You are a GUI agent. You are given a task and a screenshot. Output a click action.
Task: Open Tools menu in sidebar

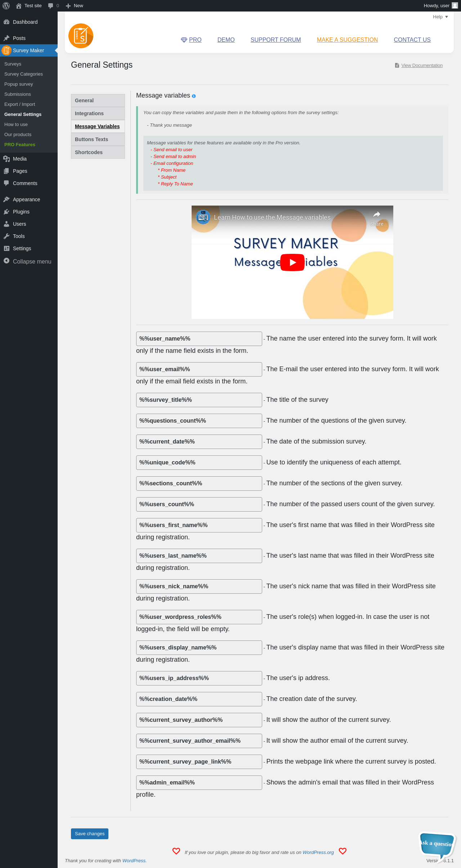click(x=29, y=236)
